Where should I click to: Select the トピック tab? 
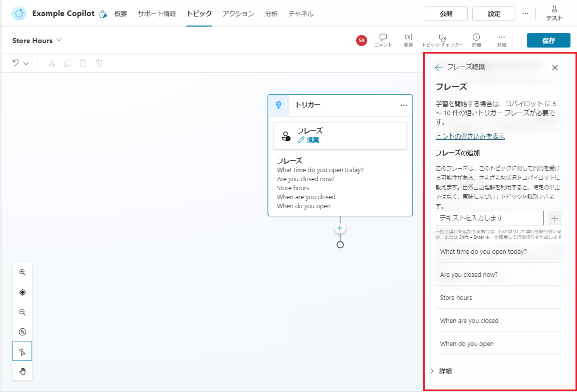[199, 14]
